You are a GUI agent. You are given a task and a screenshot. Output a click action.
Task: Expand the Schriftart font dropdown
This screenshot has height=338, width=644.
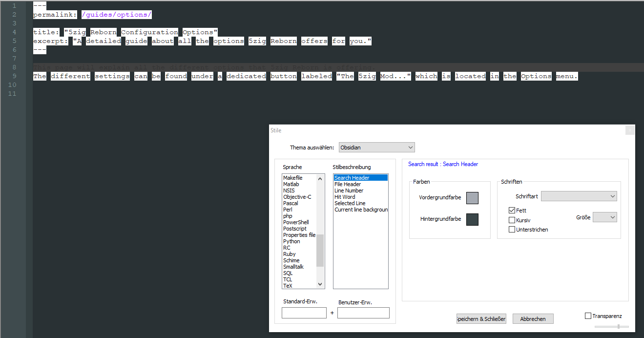click(x=579, y=196)
